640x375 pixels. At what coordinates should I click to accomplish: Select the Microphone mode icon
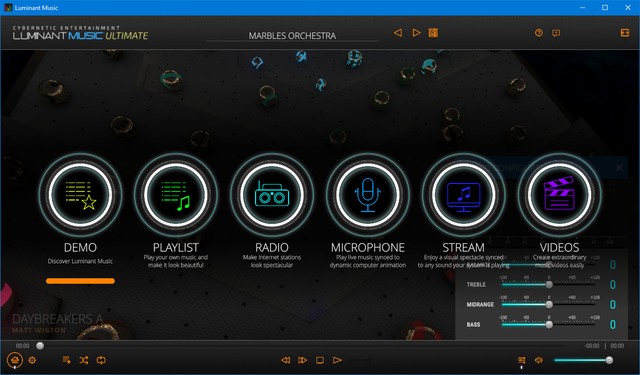point(368,195)
